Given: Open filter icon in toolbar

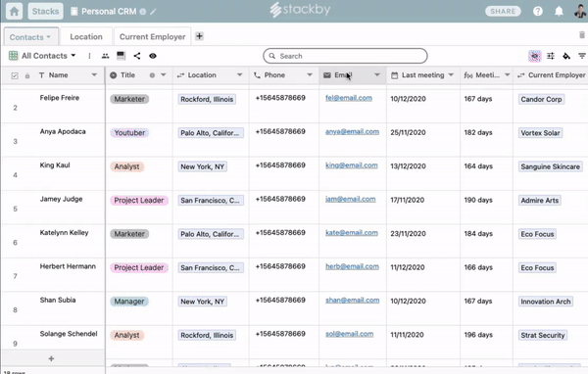Looking at the screenshot, I should coord(582,56).
